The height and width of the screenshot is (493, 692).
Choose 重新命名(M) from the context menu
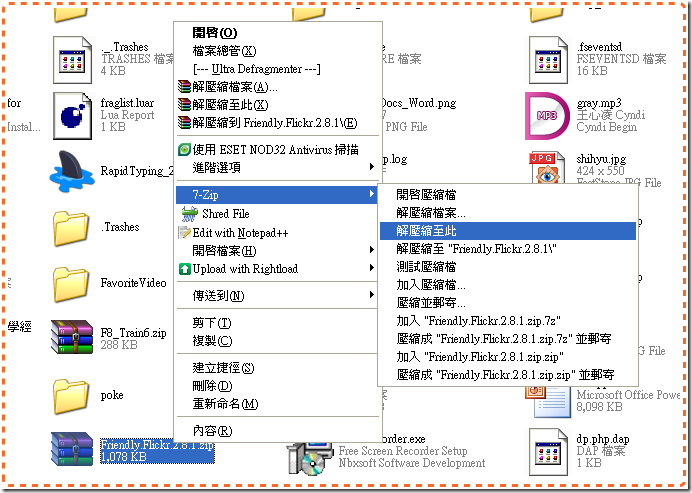278,404
